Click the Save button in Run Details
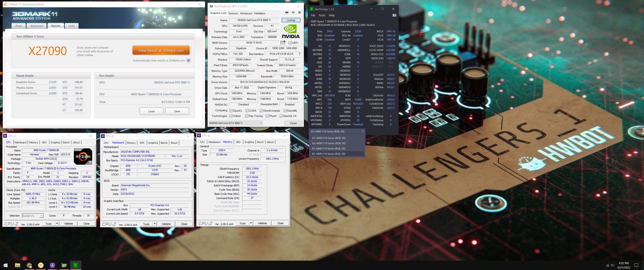644x270 pixels. click(177, 111)
